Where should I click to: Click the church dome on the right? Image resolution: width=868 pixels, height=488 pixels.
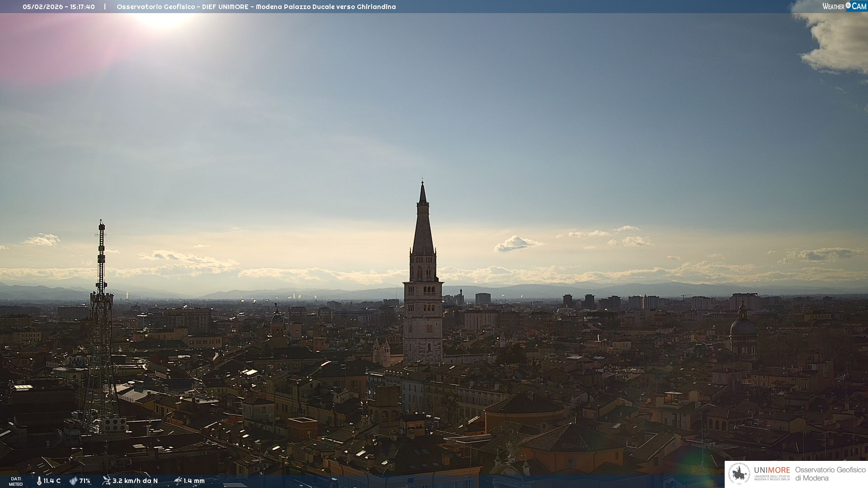pyautogui.click(x=743, y=326)
